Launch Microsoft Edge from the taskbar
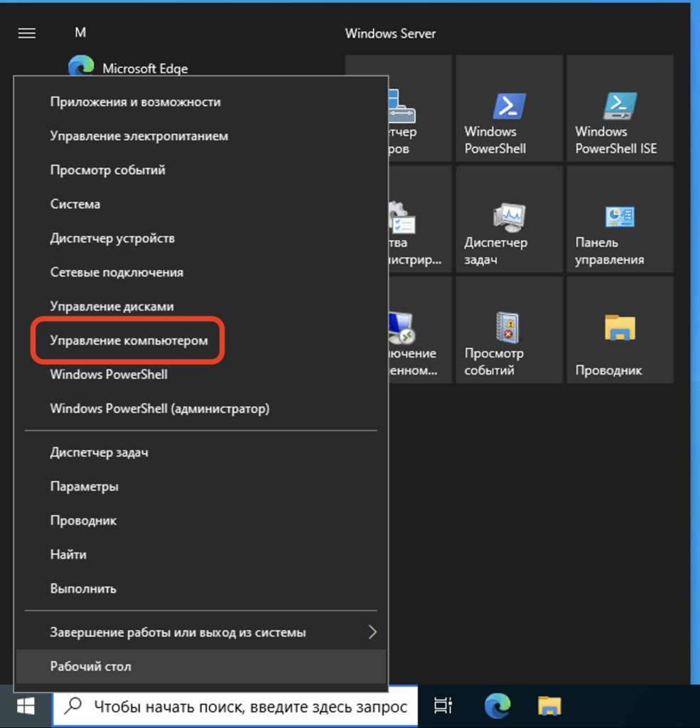Viewport: 700px width, 728px height. tap(497, 706)
